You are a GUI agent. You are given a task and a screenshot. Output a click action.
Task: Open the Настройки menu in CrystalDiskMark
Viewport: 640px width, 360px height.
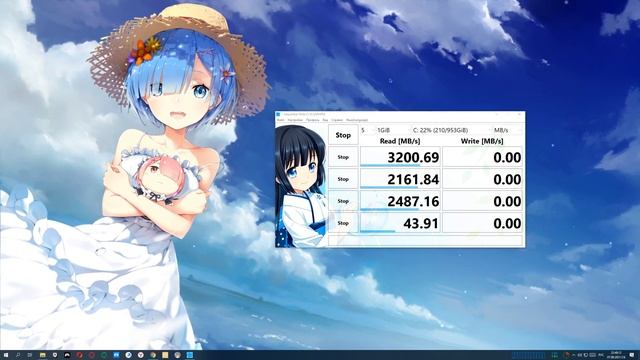pyautogui.click(x=295, y=120)
